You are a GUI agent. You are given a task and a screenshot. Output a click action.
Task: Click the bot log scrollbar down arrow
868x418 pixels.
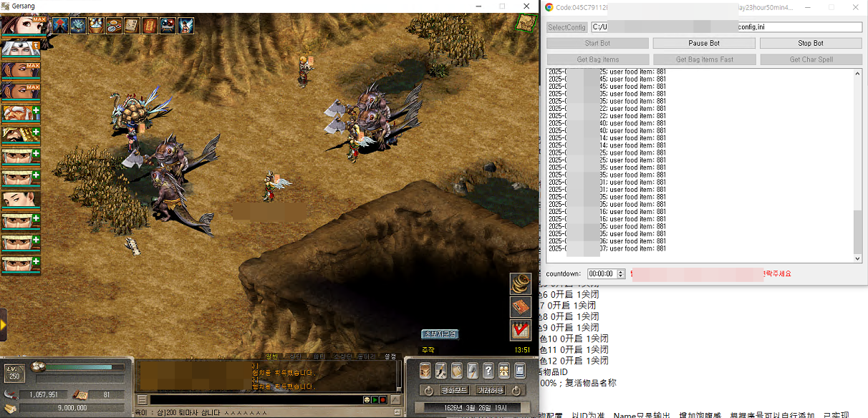point(858,258)
